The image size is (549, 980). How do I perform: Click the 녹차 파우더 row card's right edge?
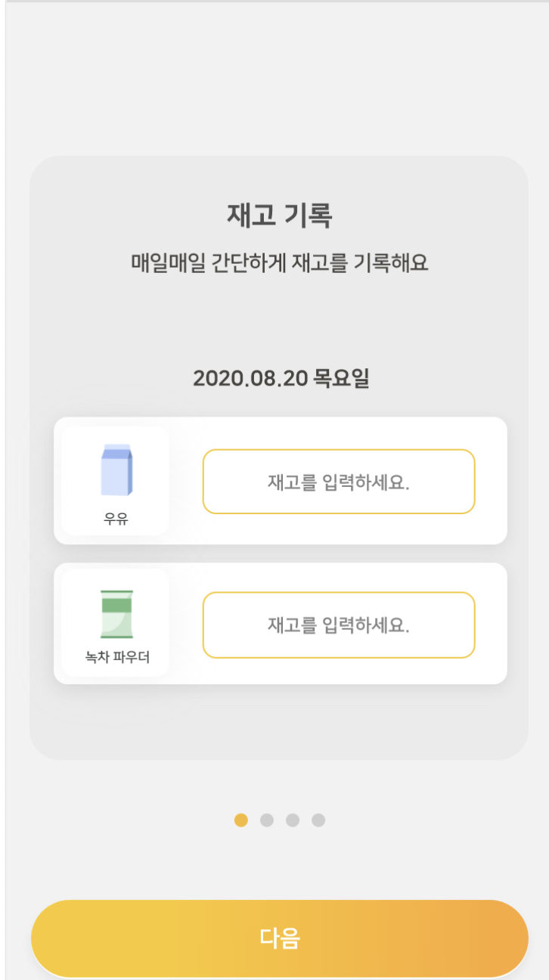(492, 624)
